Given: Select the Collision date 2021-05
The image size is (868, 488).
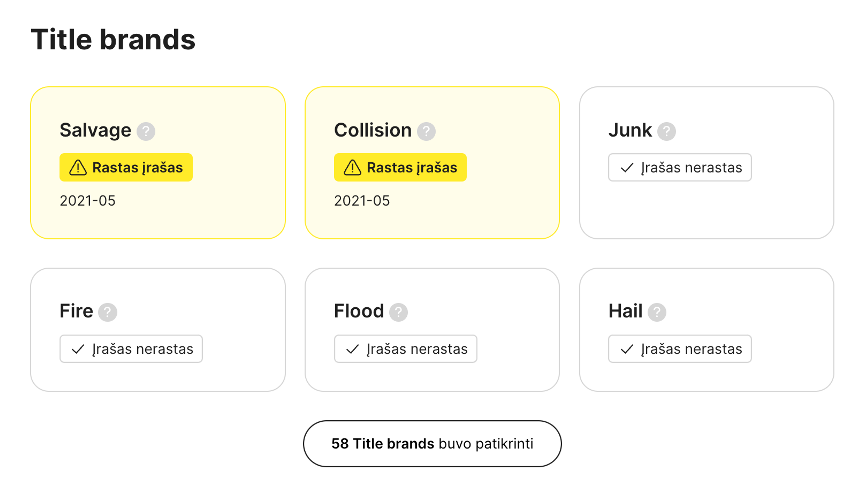Looking at the screenshot, I should [362, 201].
